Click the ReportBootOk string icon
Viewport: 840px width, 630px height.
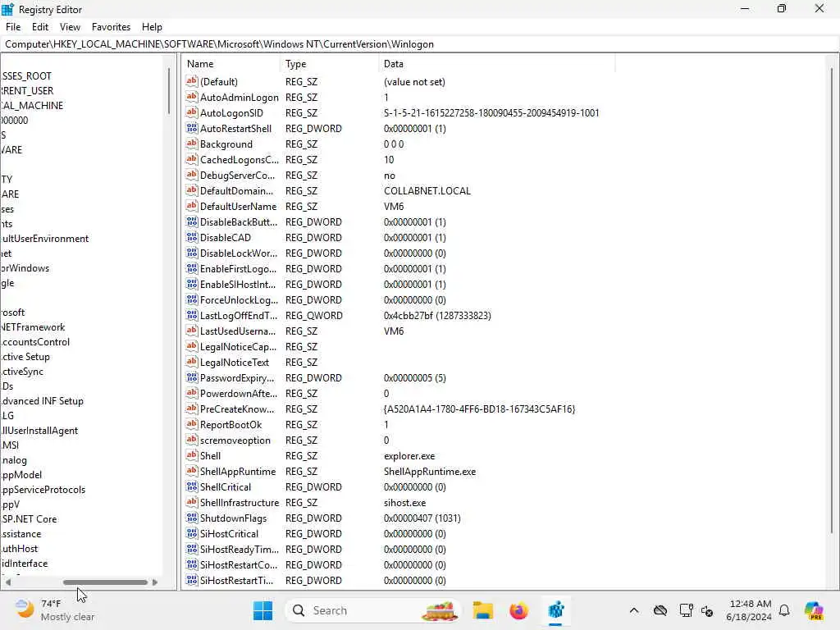pyautogui.click(x=192, y=424)
